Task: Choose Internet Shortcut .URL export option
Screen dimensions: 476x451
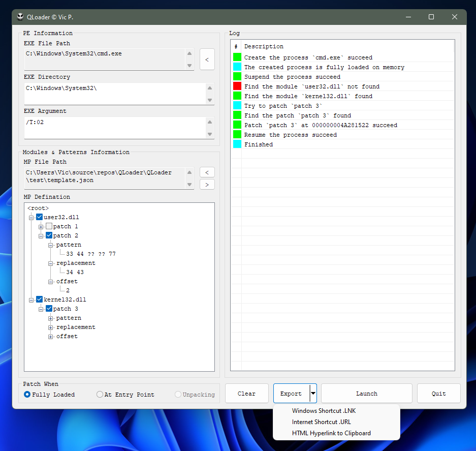Action: click(336, 422)
